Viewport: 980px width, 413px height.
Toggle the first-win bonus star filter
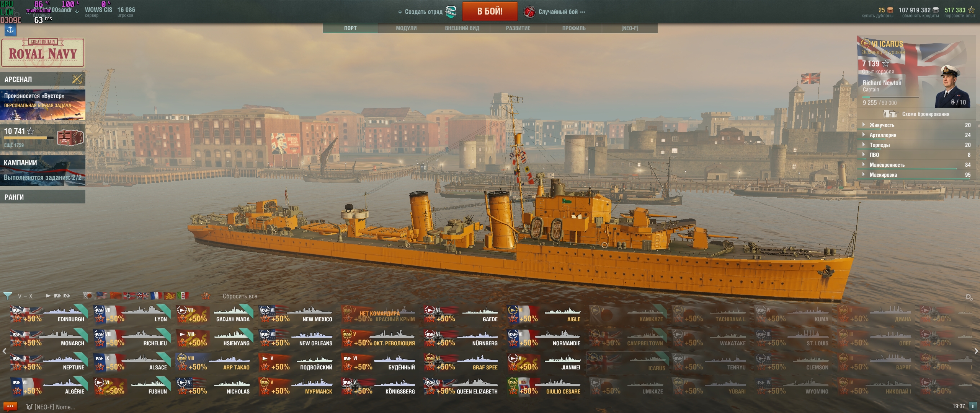pyautogui.click(x=206, y=296)
